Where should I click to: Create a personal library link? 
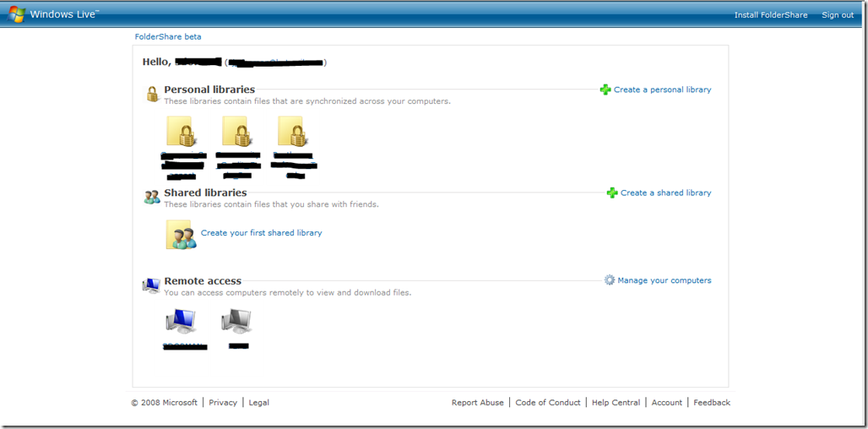pos(662,90)
